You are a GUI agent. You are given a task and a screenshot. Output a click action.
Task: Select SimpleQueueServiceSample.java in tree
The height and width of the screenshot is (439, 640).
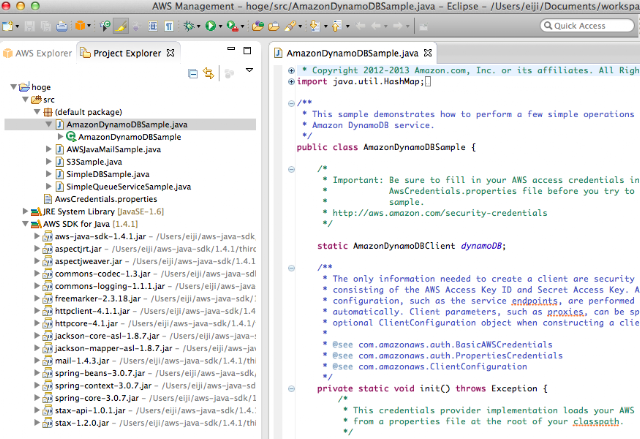pos(129,187)
